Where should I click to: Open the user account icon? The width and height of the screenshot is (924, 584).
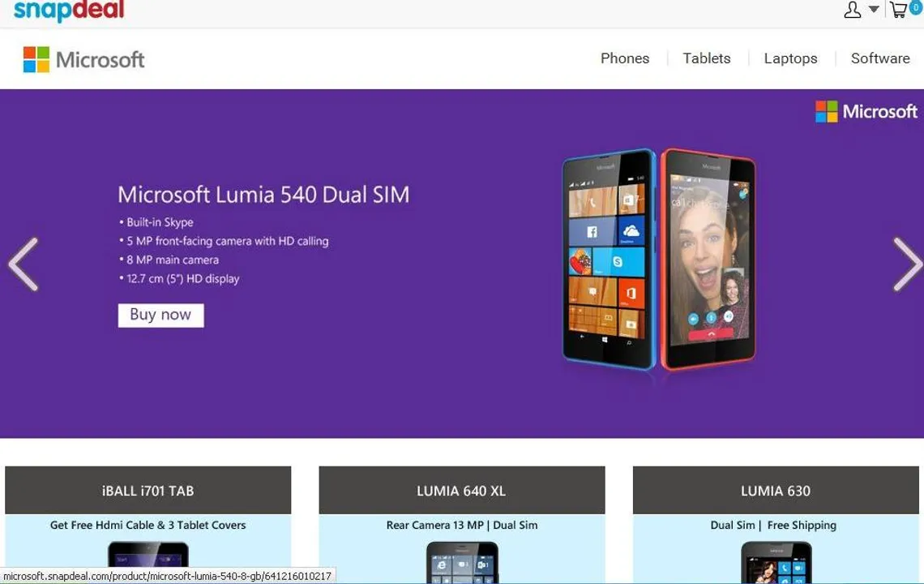click(x=852, y=10)
